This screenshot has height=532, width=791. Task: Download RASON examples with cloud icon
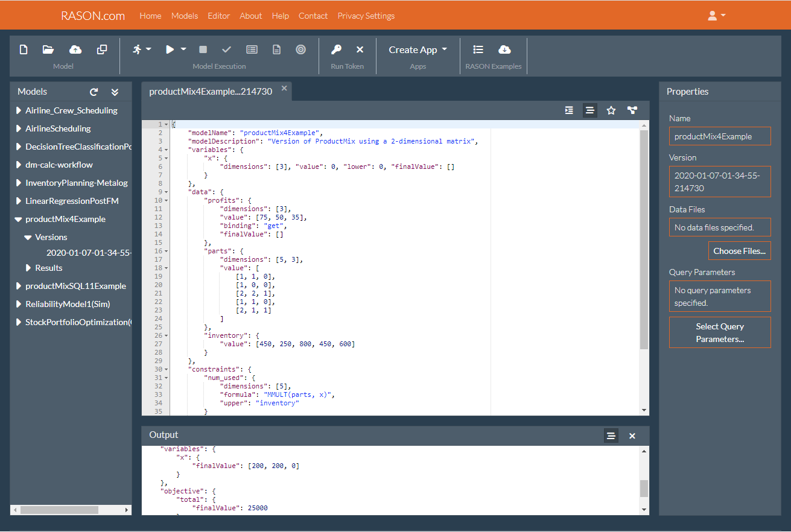click(504, 50)
